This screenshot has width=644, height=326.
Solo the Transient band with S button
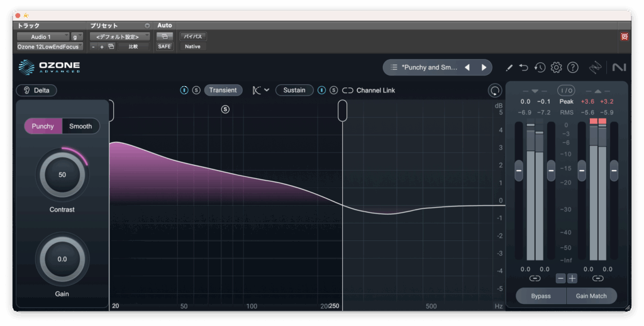(x=196, y=90)
